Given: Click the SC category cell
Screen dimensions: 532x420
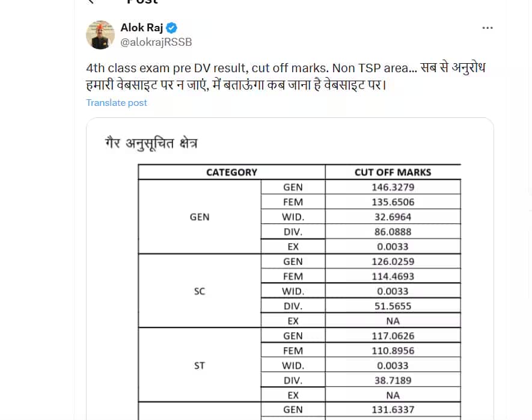Looking at the screenshot, I should pyautogui.click(x=200, y=291).
